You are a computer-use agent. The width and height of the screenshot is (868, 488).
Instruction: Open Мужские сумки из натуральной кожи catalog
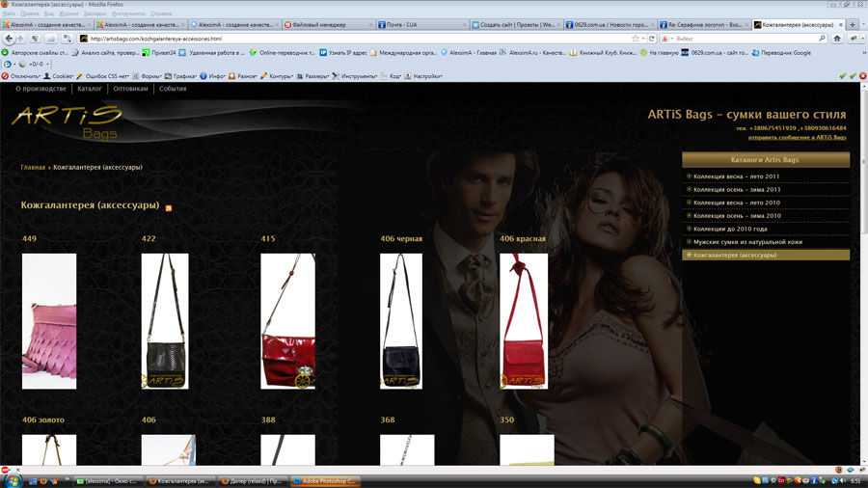(x=747, y=242)
